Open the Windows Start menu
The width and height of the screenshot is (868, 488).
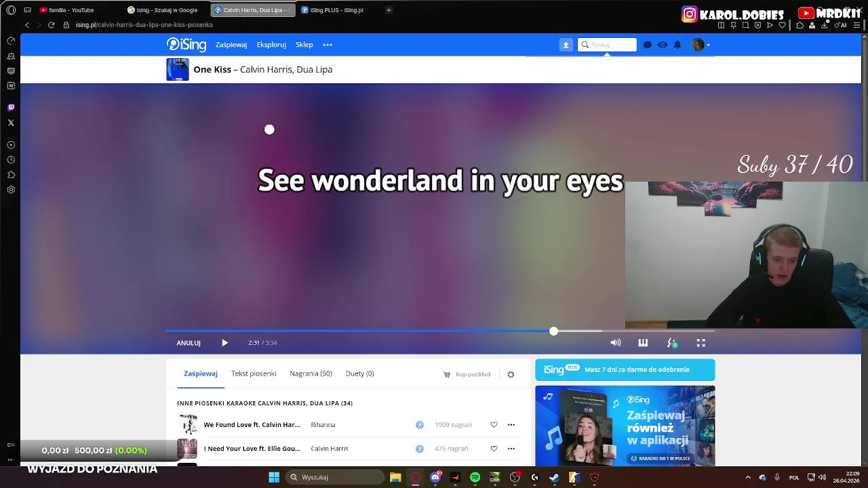[x=274, y=477]
